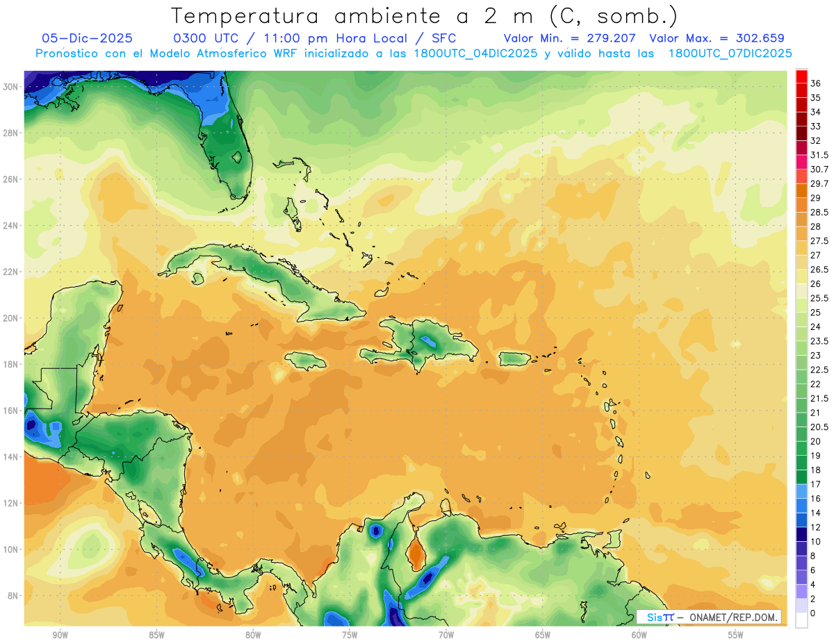The height and width of the screenshot is (644, 834).
Task: Click the cold blue spot over Hispaniola
Action: click(x=427, y=340)
